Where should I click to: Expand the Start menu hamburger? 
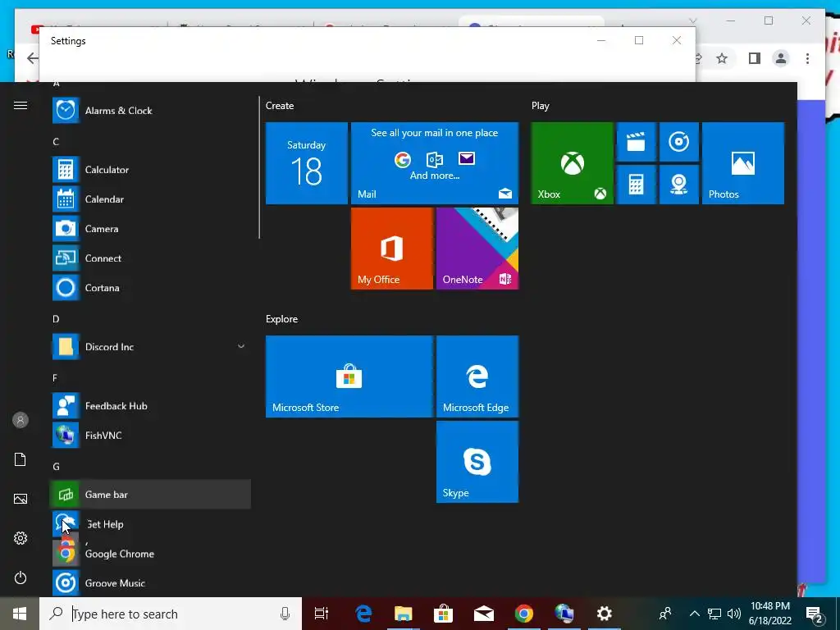[x=21, y=106]
